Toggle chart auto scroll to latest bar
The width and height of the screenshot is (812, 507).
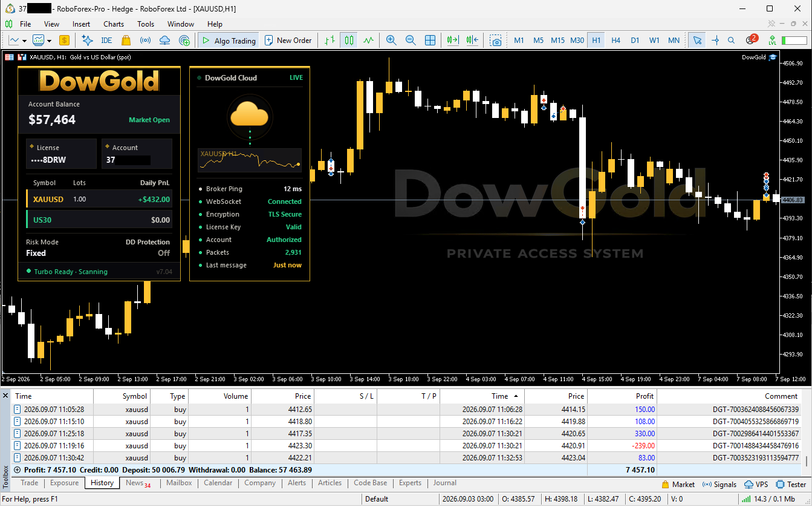(x=453, y=41)
